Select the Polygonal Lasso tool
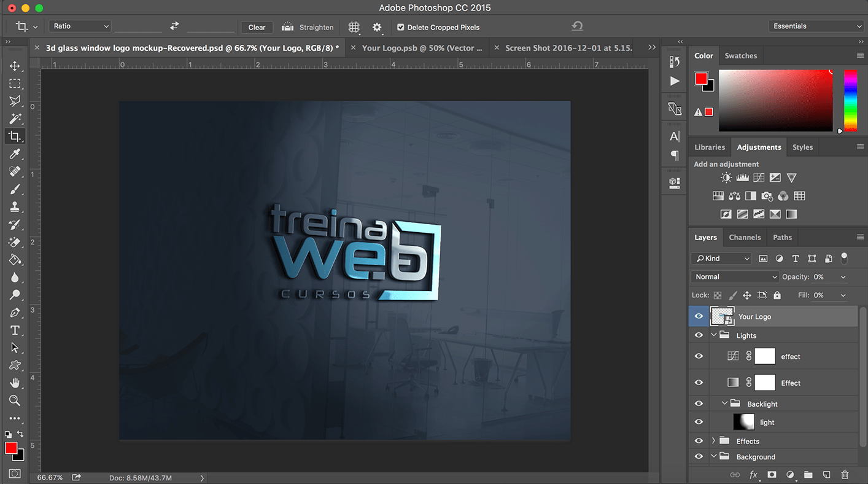868x484 pixels. tap(15, 101)
